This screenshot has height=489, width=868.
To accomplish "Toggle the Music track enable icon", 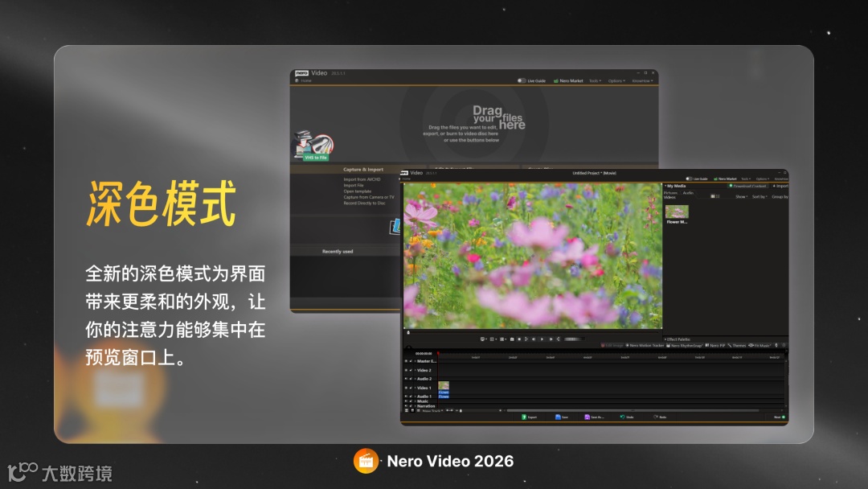I will (407, 401).
